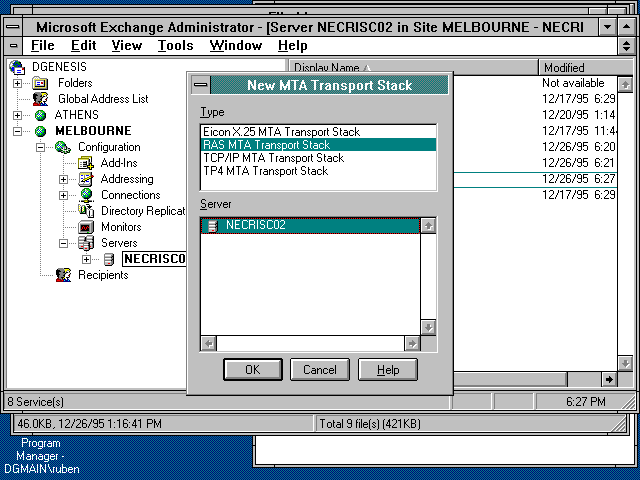This screenshot has height=480, width=640.
Task: Click Cancel in the MTA dialog
Action: point(320,369)
